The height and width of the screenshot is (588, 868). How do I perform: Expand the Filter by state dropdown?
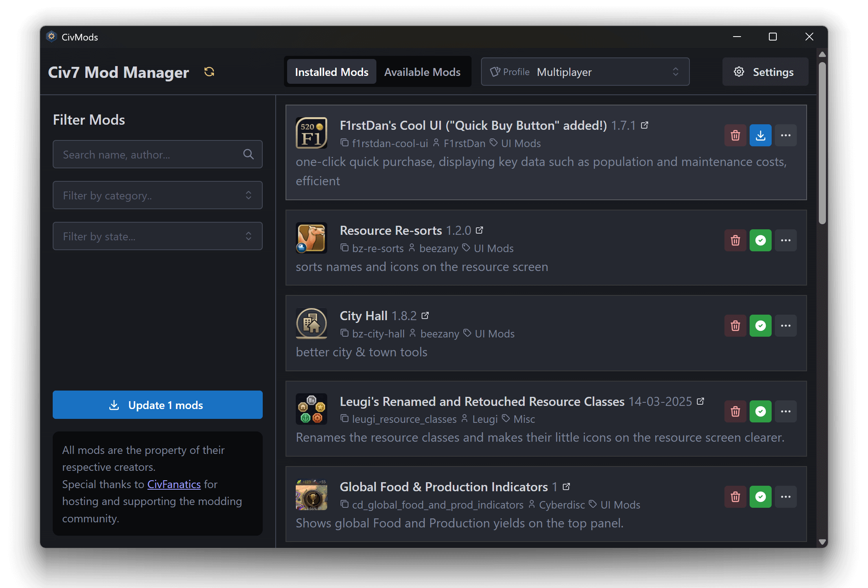157,236
